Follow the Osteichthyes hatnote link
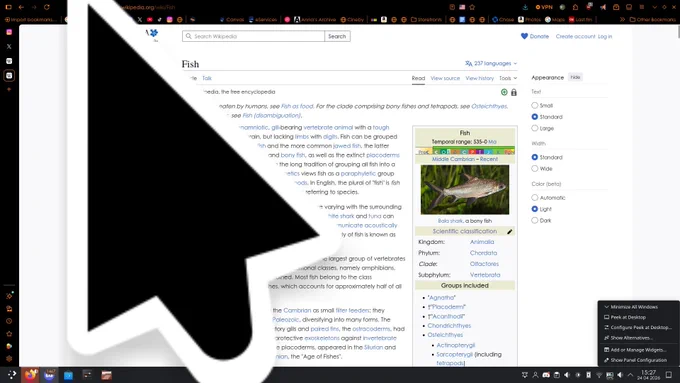Image resolution: width=680 pixels, height=383 pixels. pos(489,106)
